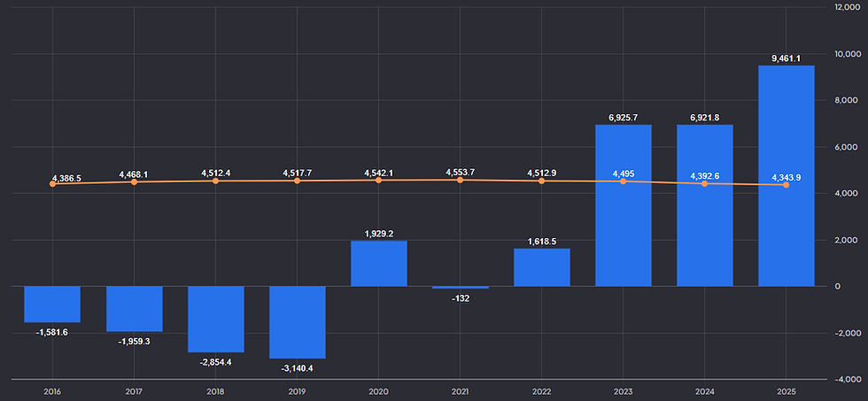This screenshot has height=401, width=868.
Task: Click the 6,921.8 value label above 2024 bar
Action: 705,117
